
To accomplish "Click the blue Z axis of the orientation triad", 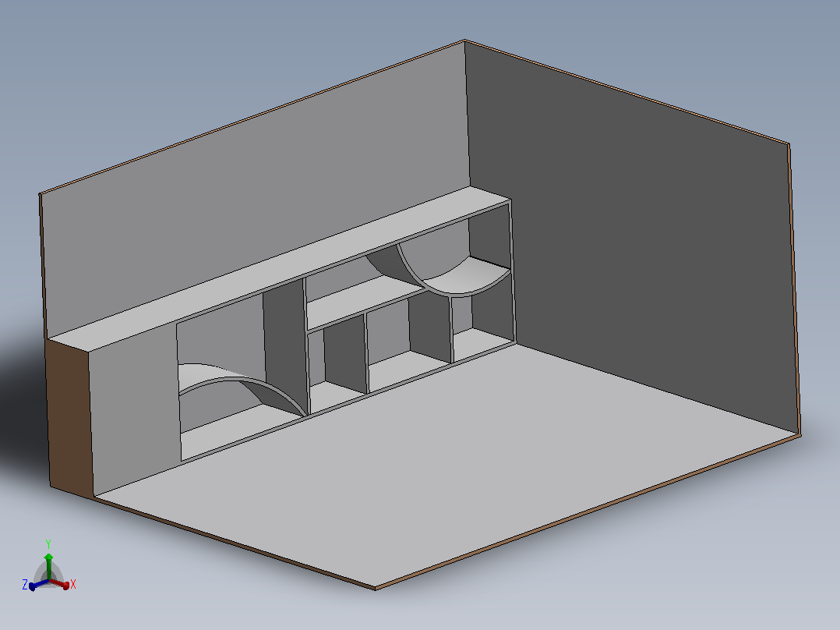I will [x=40, y=585].
